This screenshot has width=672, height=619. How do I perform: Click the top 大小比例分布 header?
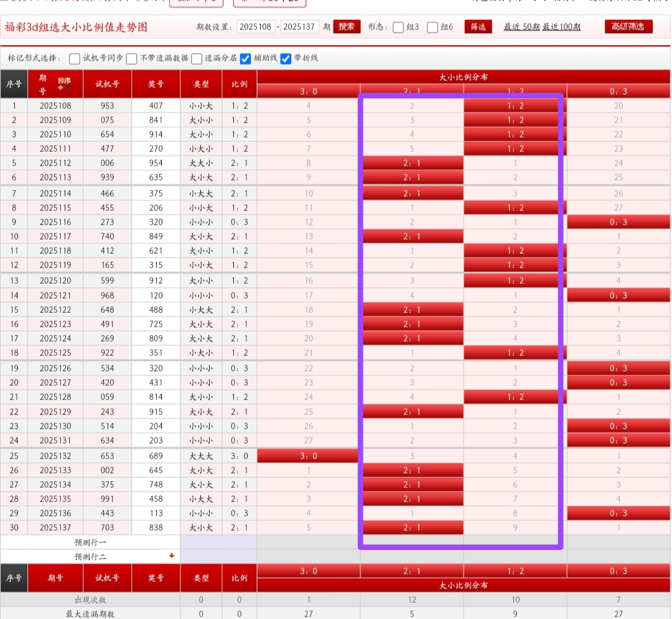pyautogui.click(x=464, y=77)
